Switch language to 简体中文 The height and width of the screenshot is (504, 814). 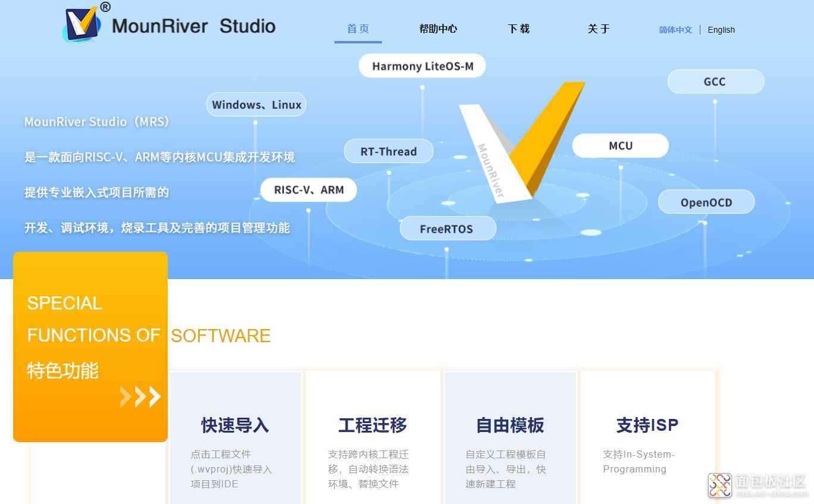(x=675, y=30)
